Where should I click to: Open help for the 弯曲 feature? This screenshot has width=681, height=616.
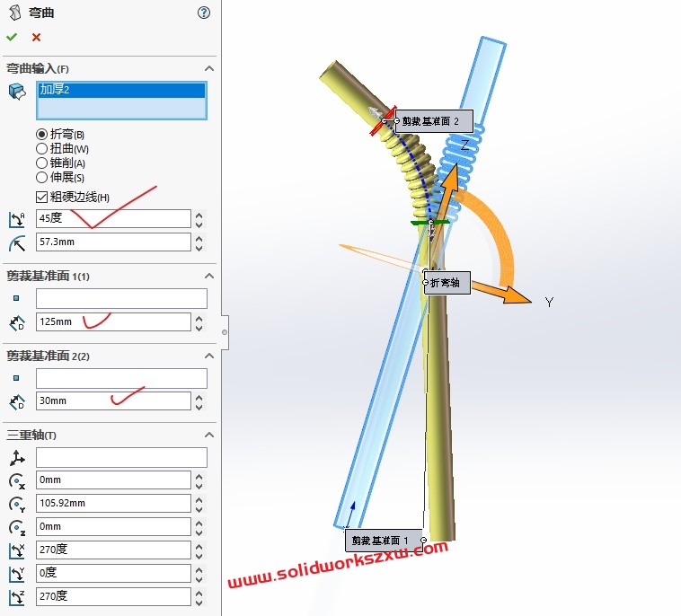(204, 13)
